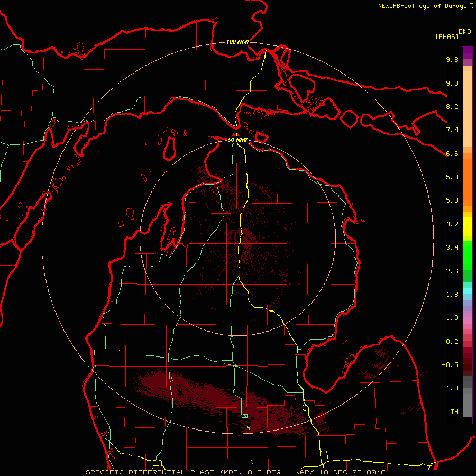
Task: Select the 4.2 scale value
Action: click(x=452, y=224)
